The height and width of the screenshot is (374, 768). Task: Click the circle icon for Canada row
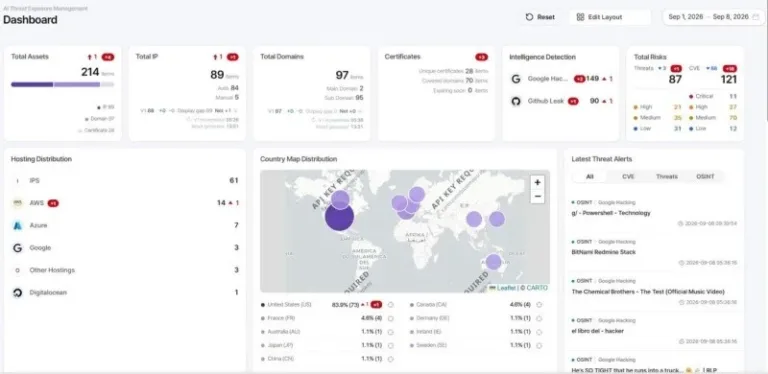click(539, 304)
